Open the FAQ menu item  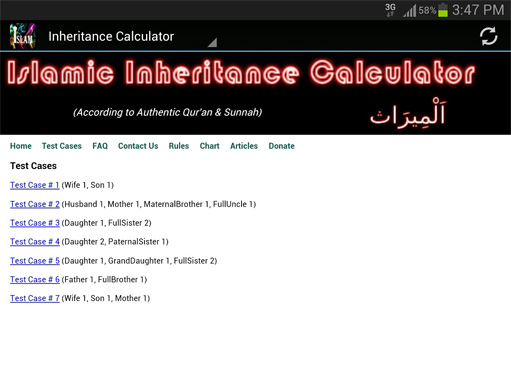pos(100,146)
